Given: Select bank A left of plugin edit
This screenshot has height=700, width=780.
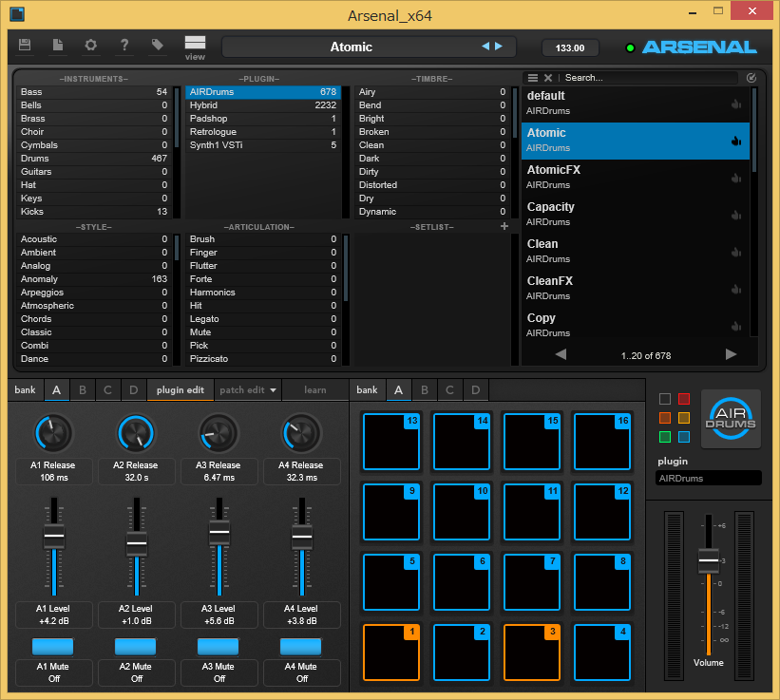Looking at the screenshot, I should pos(57,390).
